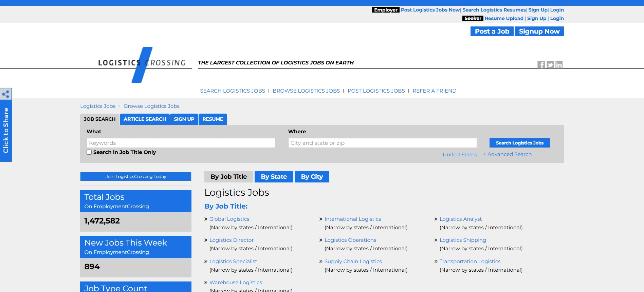Image resolution: width=644 pixels, height=292 pixels.
Task: Open the Transportation Logistics link
Action: pyautogui.click(x=470, y=261)
